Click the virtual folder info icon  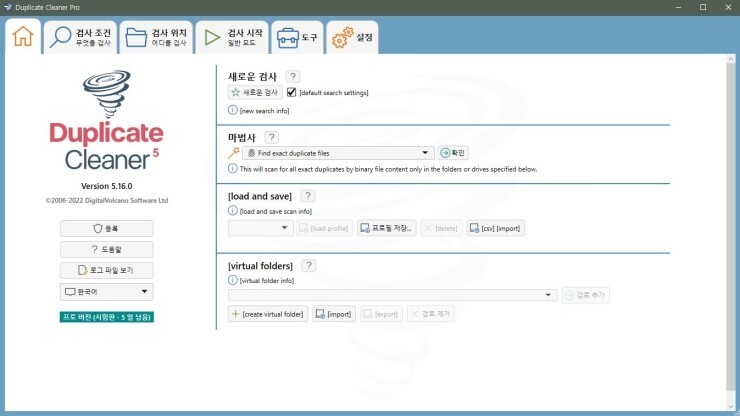pos(233,280)
